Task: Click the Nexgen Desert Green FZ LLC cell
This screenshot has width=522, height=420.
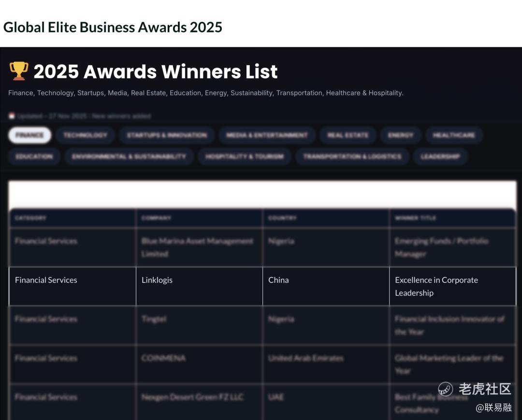Action: pyautogui.click(x=200, y=402)
